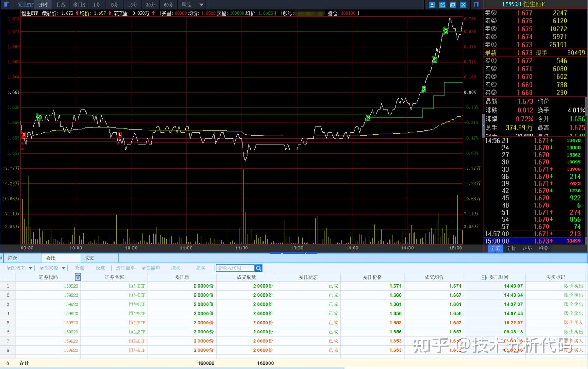Click the 选中撤单 cancel-selected button
Image resolution: width=588 pixels, height=369 pixels.
[125, 268]
